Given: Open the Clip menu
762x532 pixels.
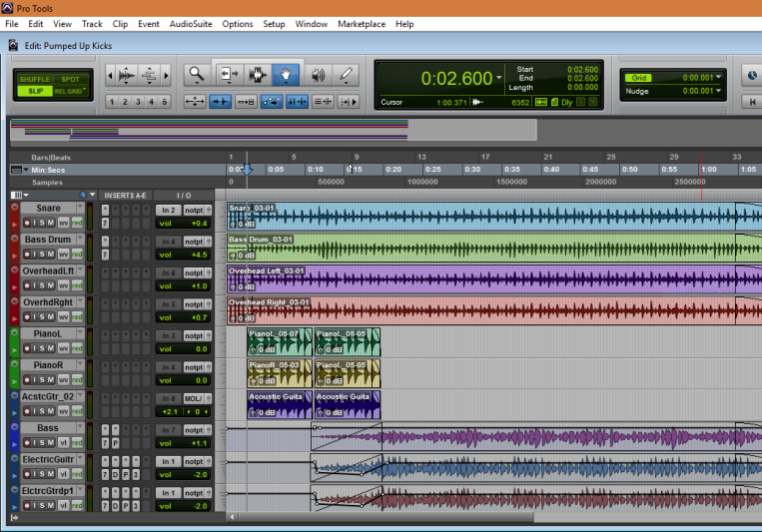Looking at the screenshot, I should (x=120, y=24).
